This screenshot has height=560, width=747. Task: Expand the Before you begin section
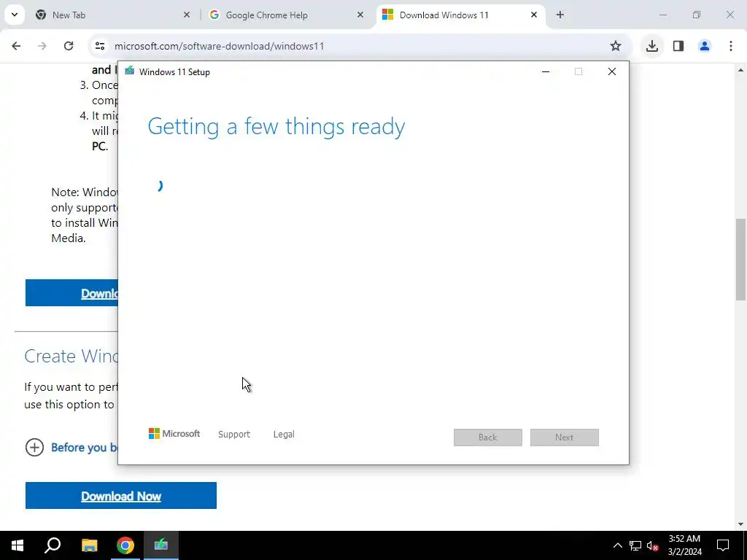34,447
